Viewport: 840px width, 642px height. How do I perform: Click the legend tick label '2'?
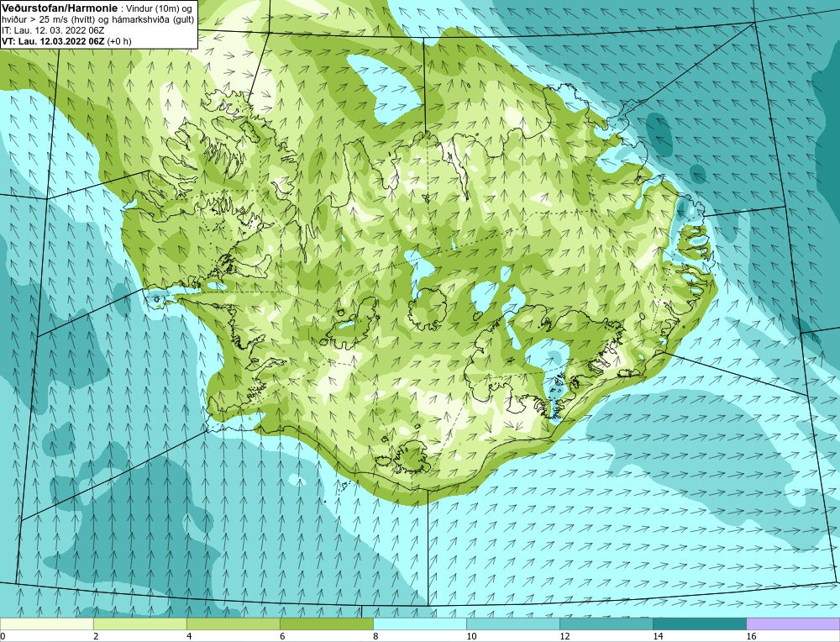96,636
